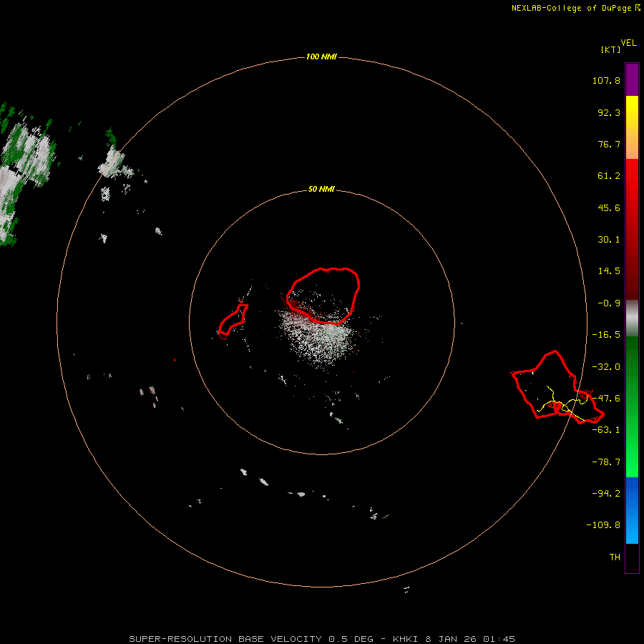This screenshot has width=644, height=644.
Task: Click the NEXLAB-College of DuPage watermark text
Action: (571, 8)
